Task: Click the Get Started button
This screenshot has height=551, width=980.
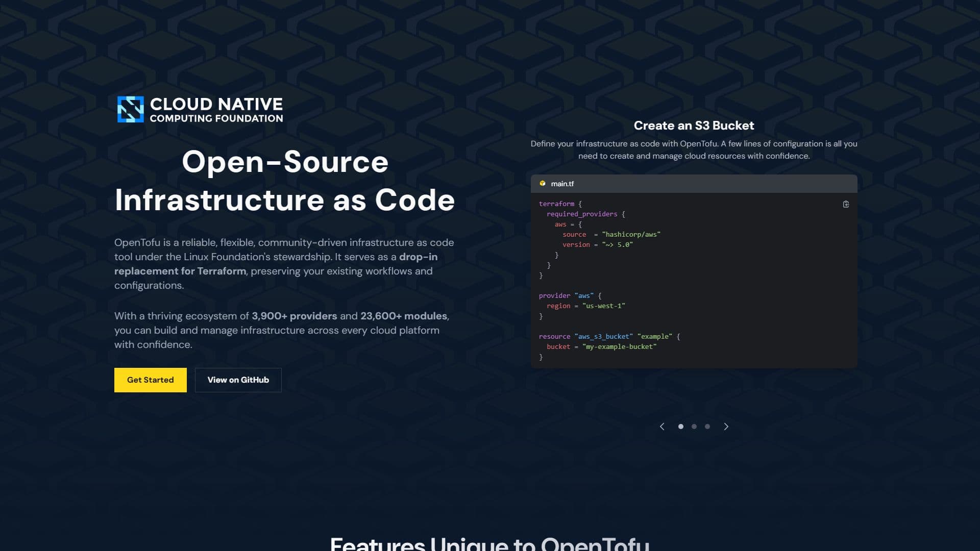Action: pyautogui.click(x=151, y=380)
